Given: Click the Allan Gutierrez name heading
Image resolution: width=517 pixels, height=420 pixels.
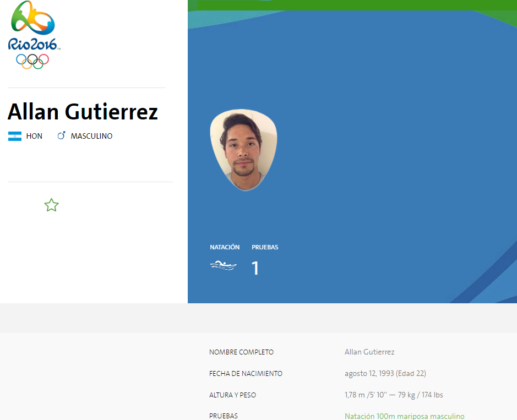Looking at the screenshot, I should click(81, 112).
